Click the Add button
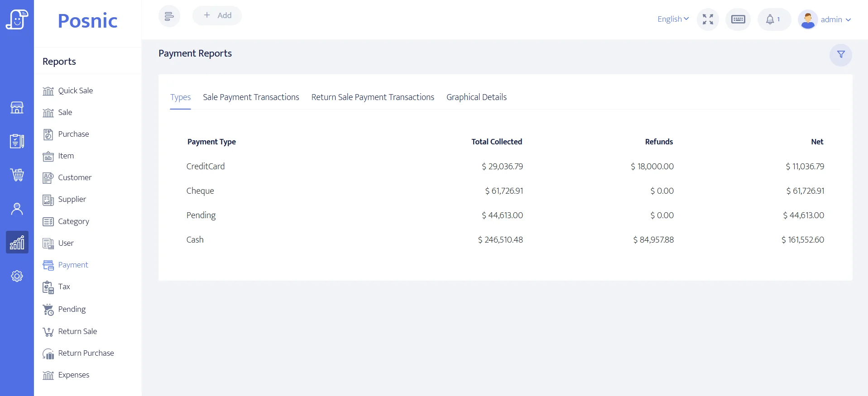 pos(217,15)
